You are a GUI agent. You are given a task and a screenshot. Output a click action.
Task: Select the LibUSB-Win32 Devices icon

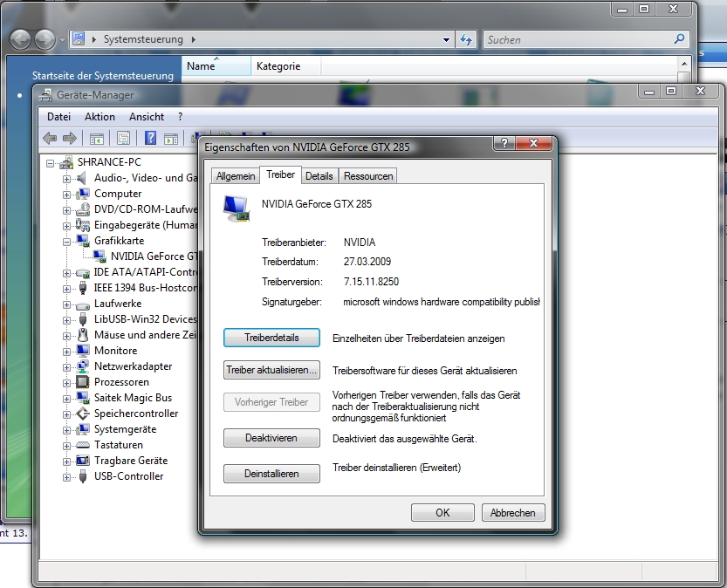[83, 319]
